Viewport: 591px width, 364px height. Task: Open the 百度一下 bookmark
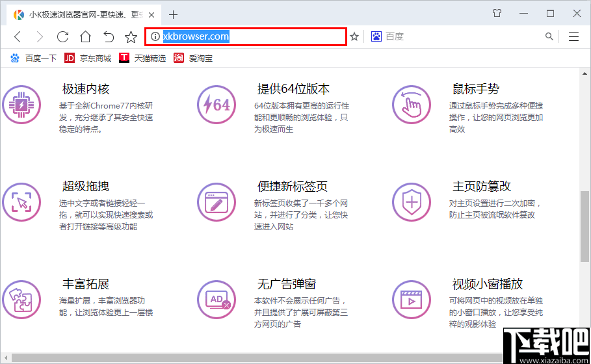[x=33, y=58]
